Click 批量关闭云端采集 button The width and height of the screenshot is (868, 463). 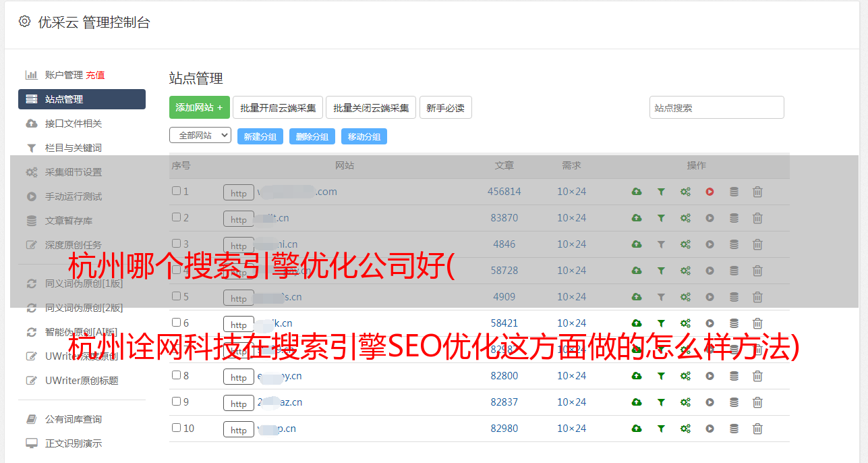[371, 107]
